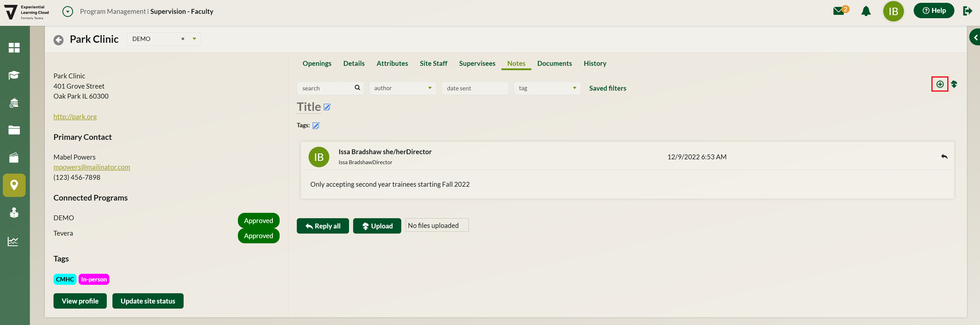The width and height of the screenshot is (980, 325).
Task: Open the IB user avatar menu in header
Action: pyautogui.click(x=893, y=12)
